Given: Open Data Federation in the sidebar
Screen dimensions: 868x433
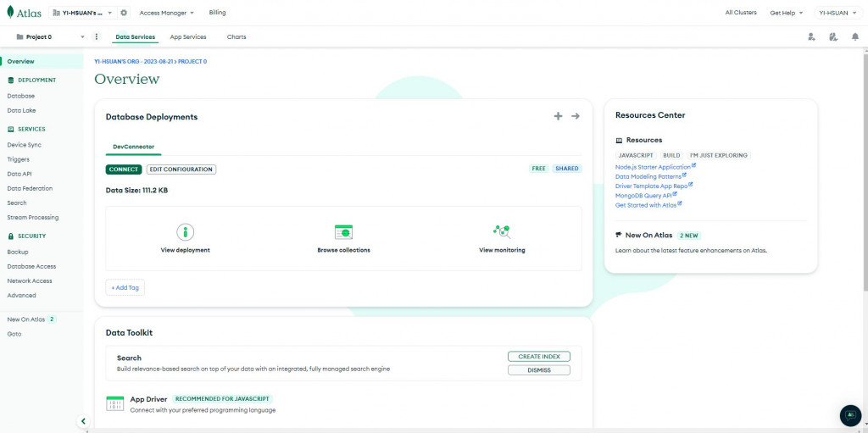Looking at the screenshot, I should (30, 188).
